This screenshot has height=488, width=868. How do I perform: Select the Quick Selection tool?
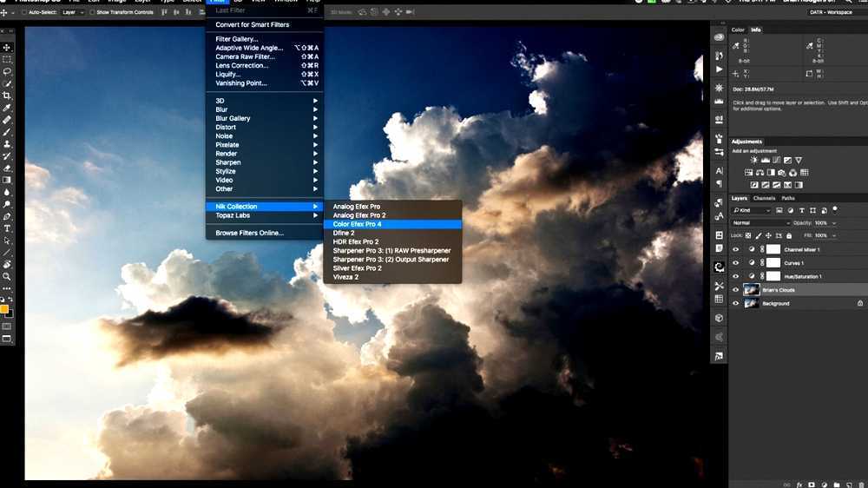coord(7,83)
